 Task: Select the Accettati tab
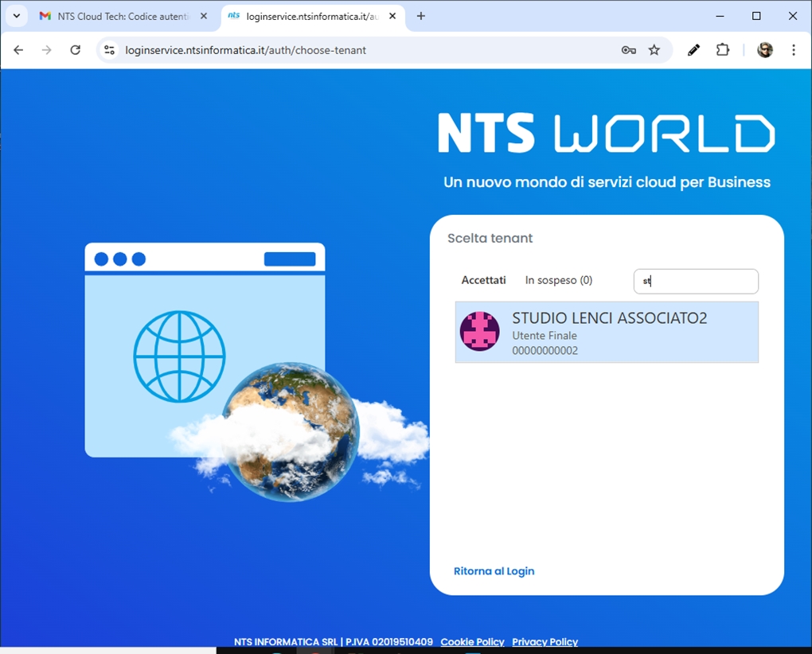point(484,280)
